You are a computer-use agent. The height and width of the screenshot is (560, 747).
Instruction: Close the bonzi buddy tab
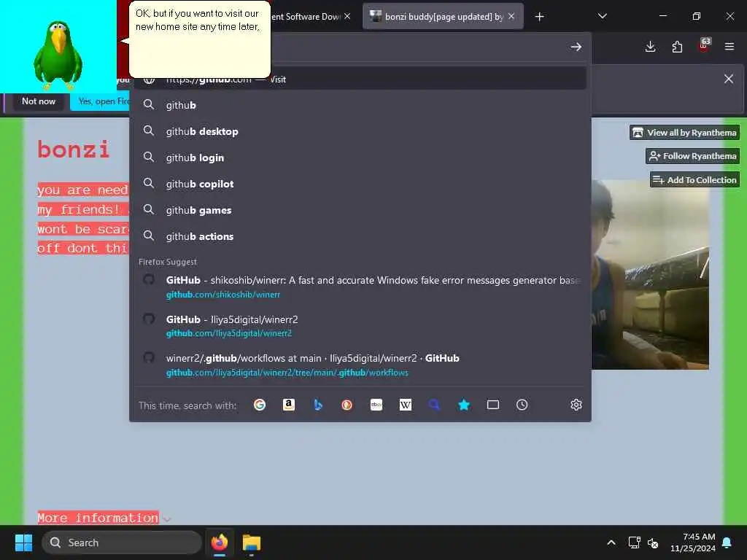(511, 16)
